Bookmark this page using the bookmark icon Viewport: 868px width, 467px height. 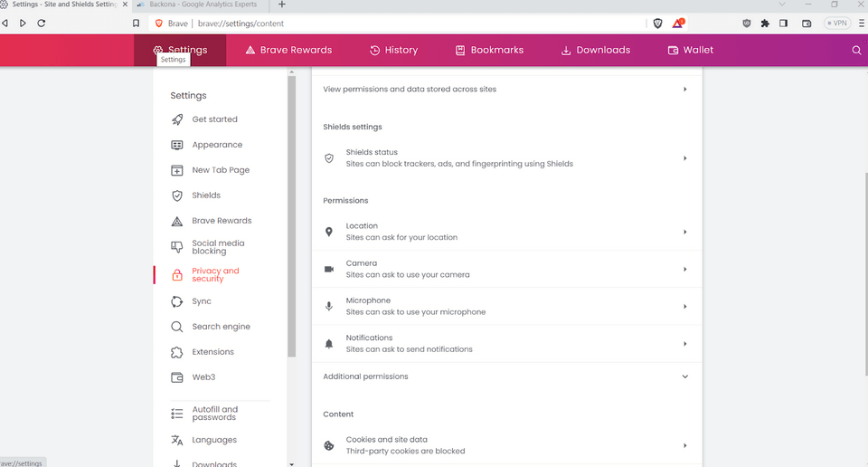[136, 24]
